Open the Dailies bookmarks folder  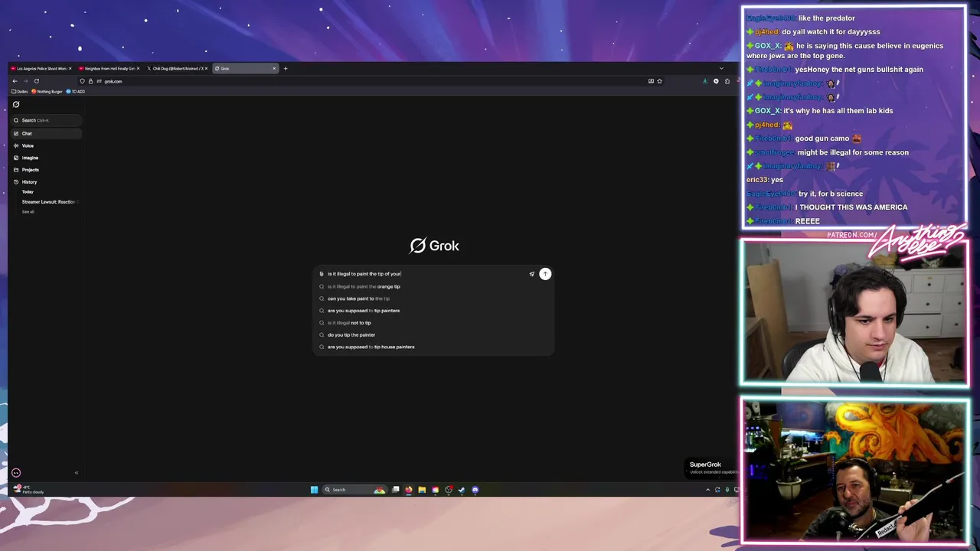(20, 92)
